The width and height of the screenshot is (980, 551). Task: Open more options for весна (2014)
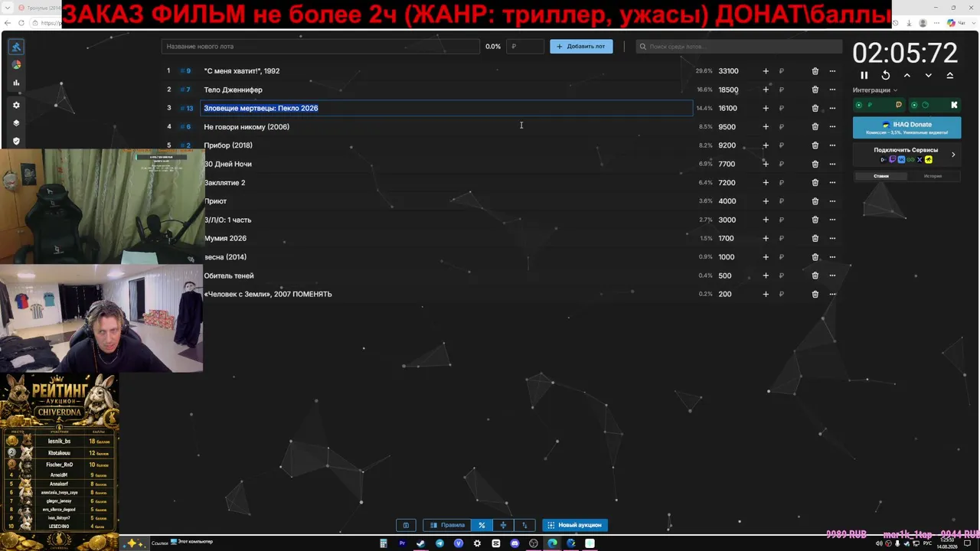point(832,257)
